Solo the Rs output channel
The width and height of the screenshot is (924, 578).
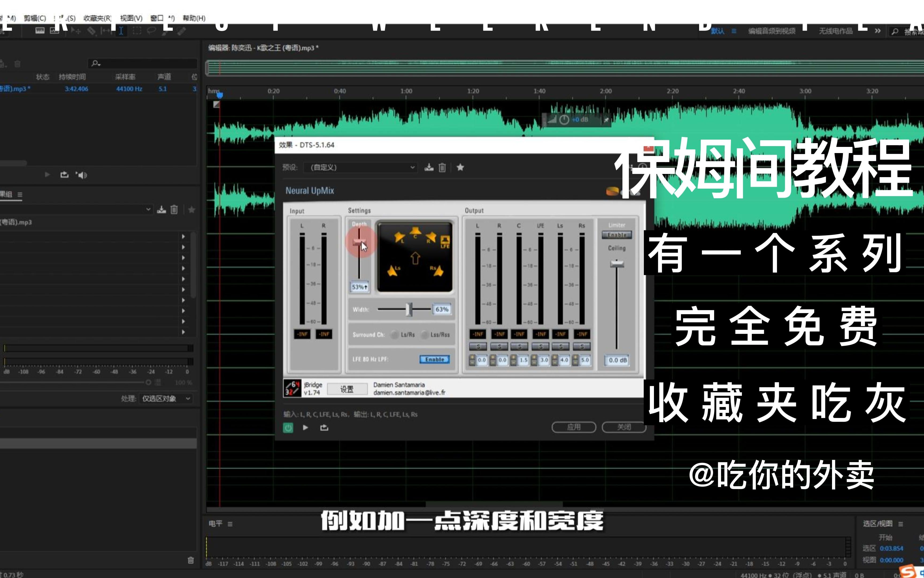(582, 347)
